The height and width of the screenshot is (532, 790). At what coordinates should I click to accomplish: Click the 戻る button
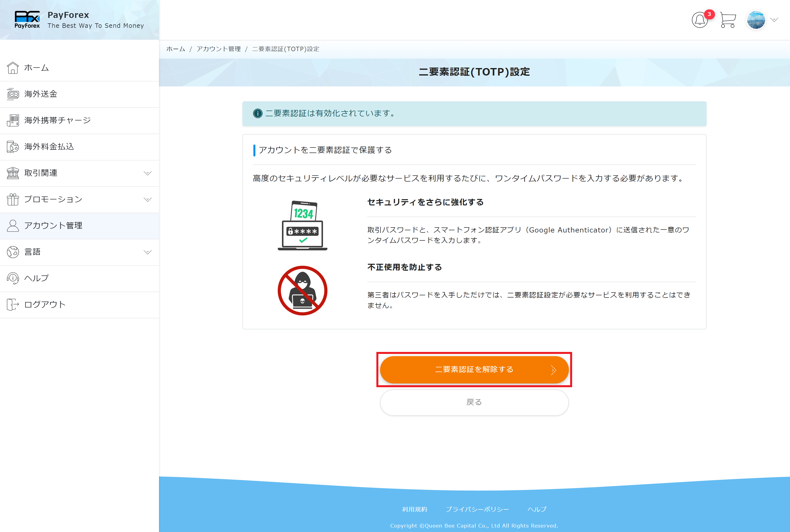point(474,402)
